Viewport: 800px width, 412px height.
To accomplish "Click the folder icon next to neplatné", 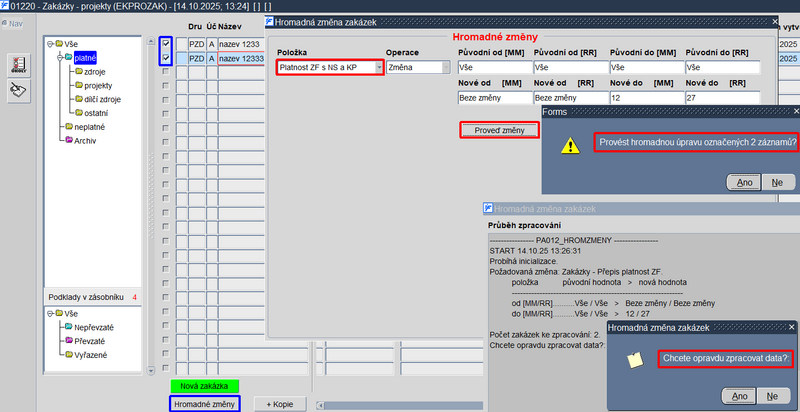I will click(x=69, y=126).
